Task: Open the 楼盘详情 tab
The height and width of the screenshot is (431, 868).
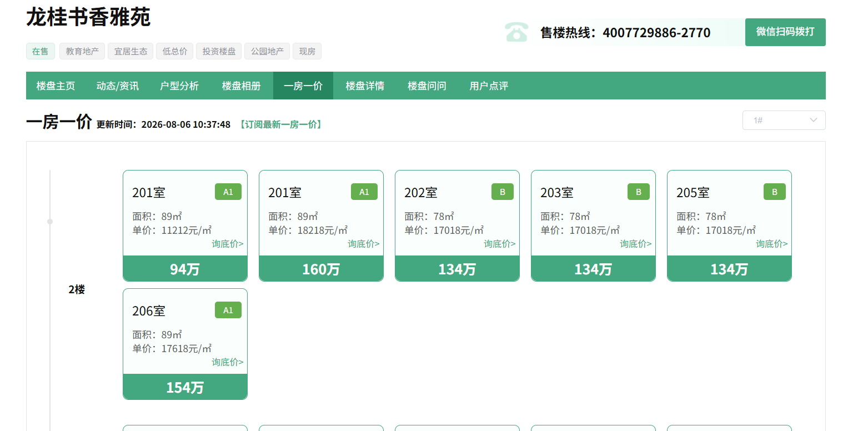Action: (x=365, y=86)
